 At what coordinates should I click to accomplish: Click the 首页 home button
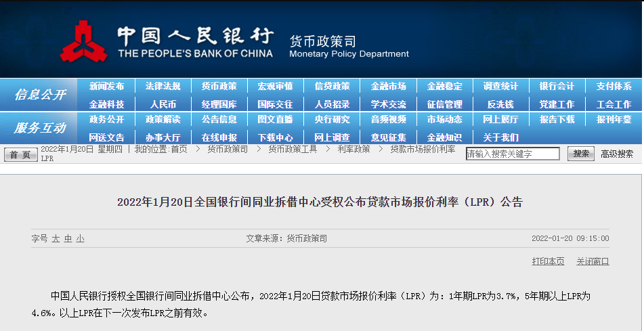[20, 154]
